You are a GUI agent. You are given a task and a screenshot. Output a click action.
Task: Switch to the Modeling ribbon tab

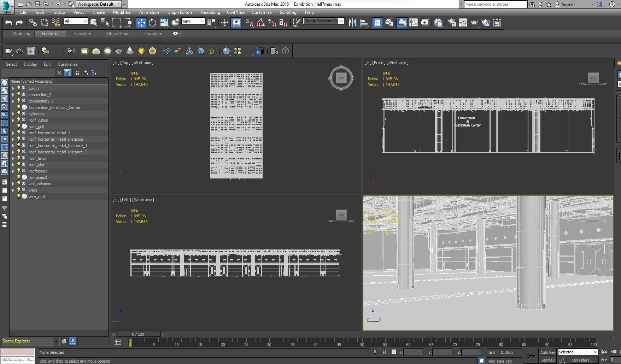point(21,34)
